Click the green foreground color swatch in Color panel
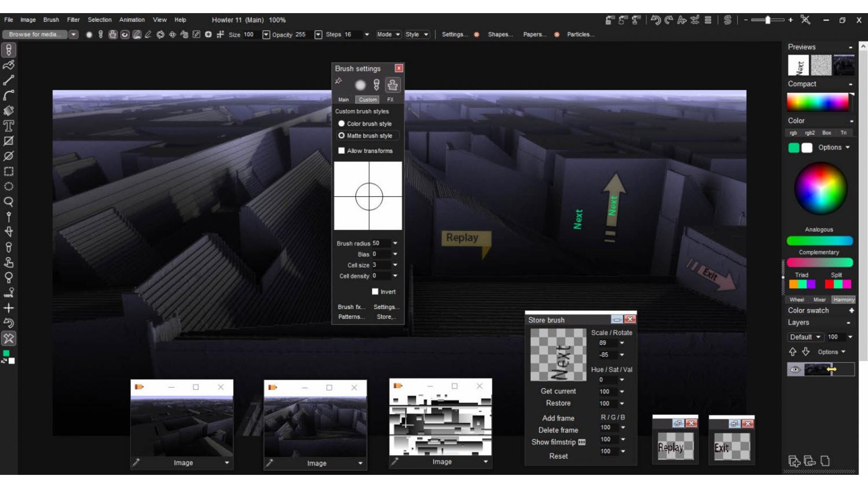Image resolution: width=868 pixels, height=488 pixels. [793, 148]
